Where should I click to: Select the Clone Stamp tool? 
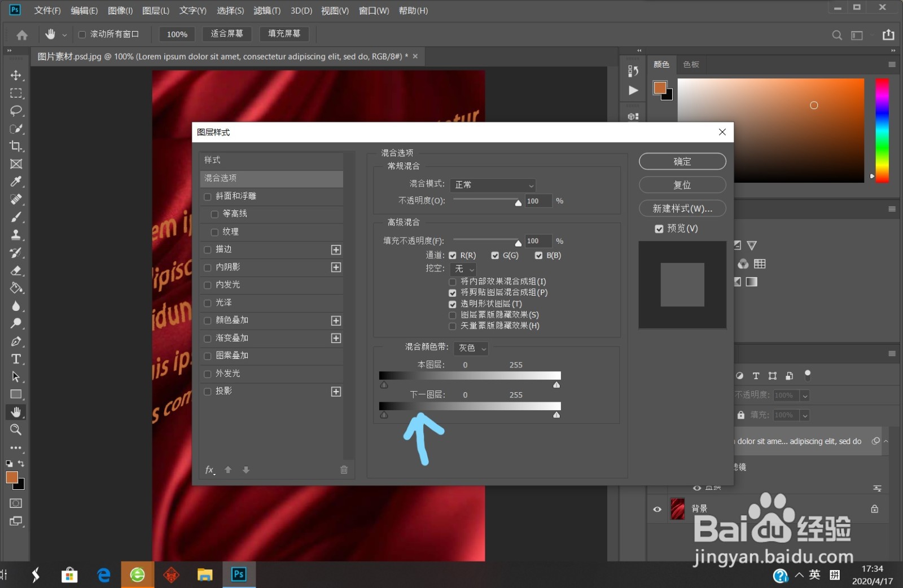[x=16, y=235]
